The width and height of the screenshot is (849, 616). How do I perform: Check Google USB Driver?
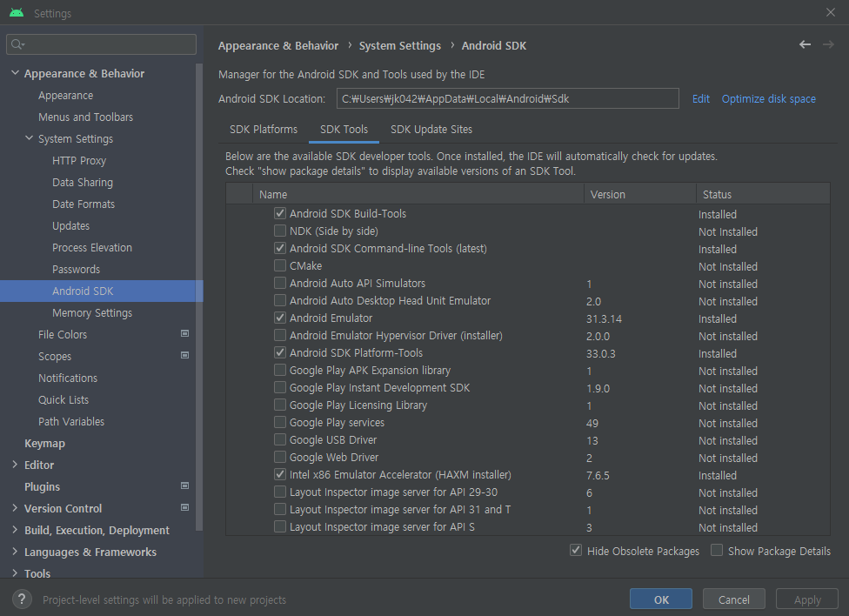click(x=280, y=439)
